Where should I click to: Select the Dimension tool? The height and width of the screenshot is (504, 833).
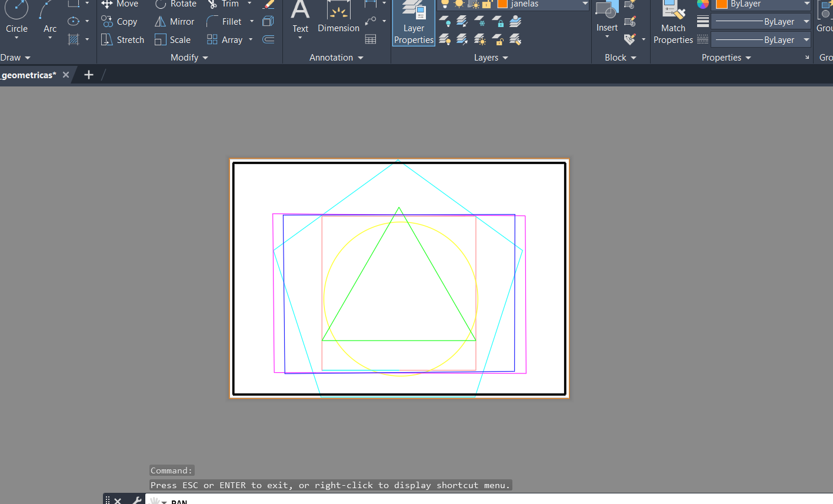338,16
